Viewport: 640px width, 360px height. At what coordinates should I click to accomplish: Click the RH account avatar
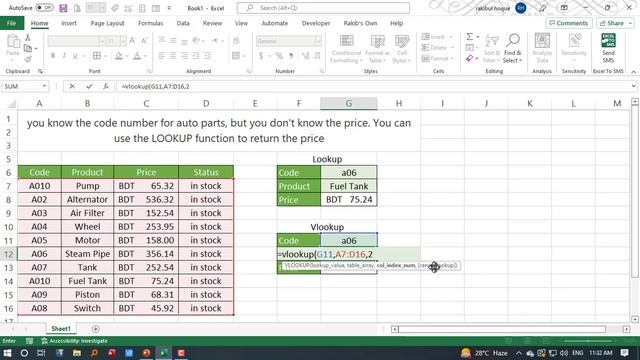pos(521,8)
